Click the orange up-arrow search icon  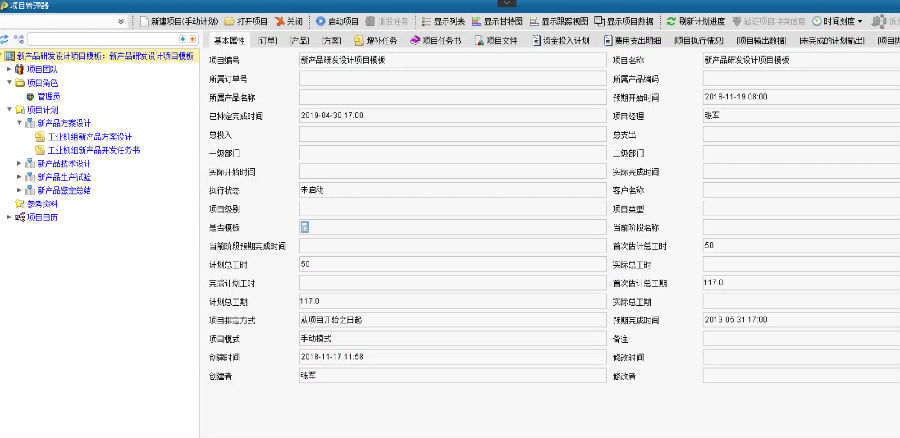[192, 40]
